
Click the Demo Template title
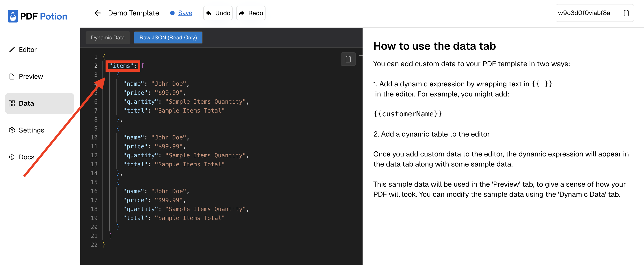(134, 13)
